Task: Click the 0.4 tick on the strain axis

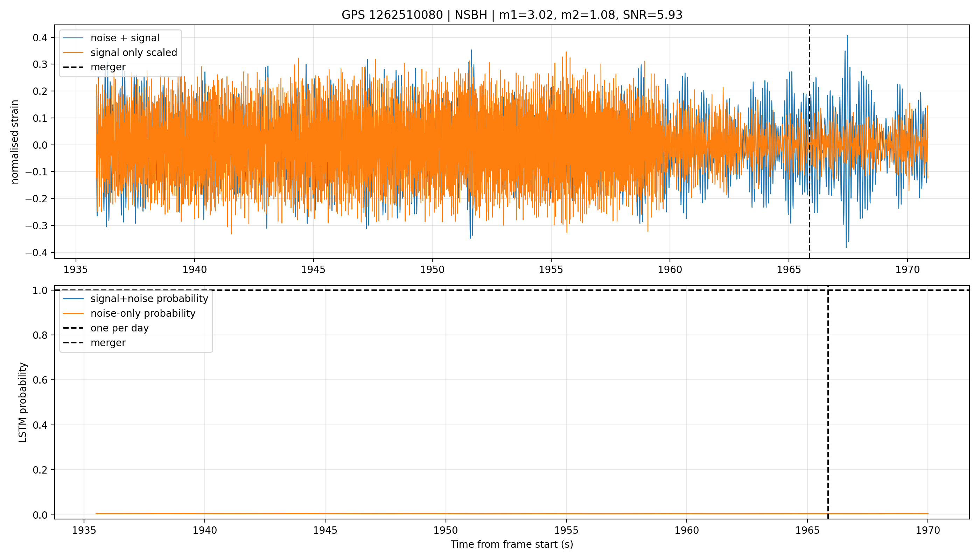Action: coord(40,38)
